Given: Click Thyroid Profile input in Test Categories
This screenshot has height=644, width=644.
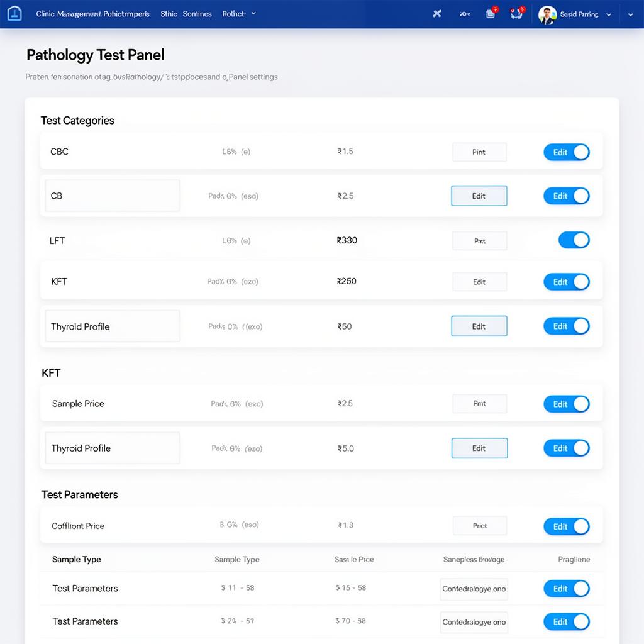Looking at the screenshot, I should pyautogui.click(x=113, y=326).
